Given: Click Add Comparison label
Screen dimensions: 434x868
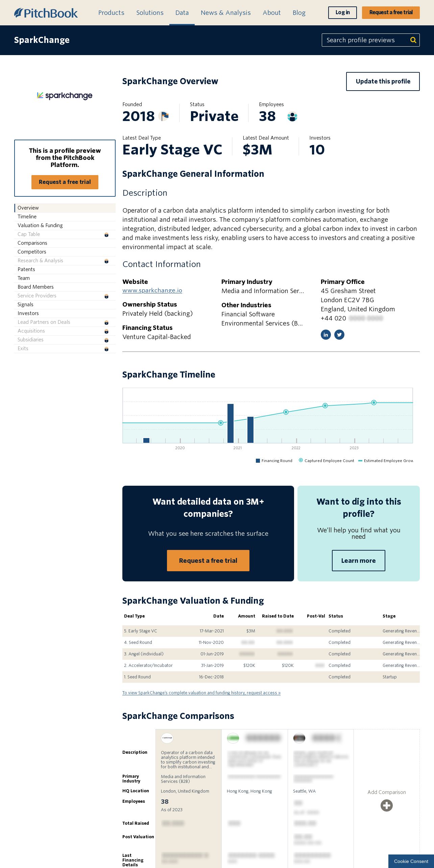Looking at the screenshot, I should (387, 792).
